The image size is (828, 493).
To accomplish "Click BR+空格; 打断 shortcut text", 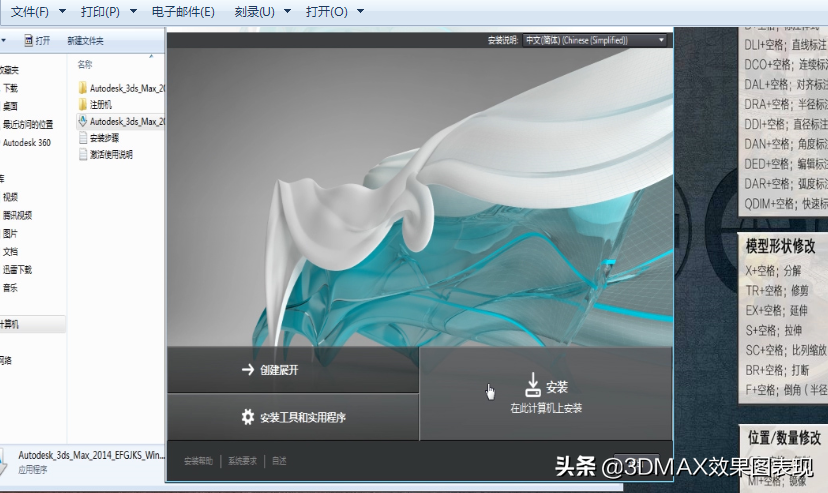I will pos(777,370).
